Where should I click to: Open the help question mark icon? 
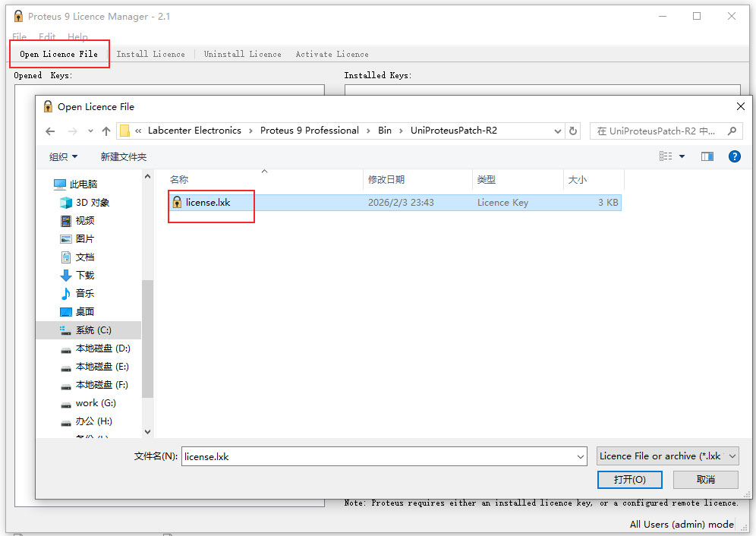click(x=734, y=156)
